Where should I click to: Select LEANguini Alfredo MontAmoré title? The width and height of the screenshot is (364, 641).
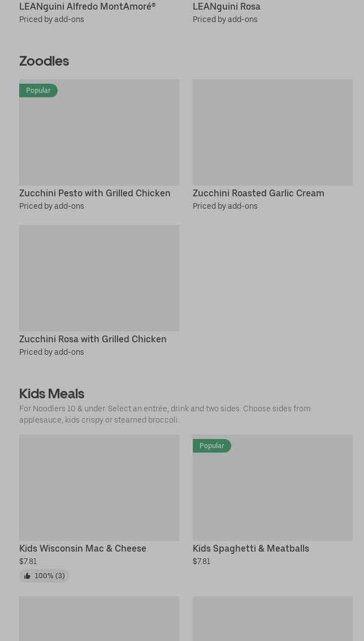(x=87, y=7)
